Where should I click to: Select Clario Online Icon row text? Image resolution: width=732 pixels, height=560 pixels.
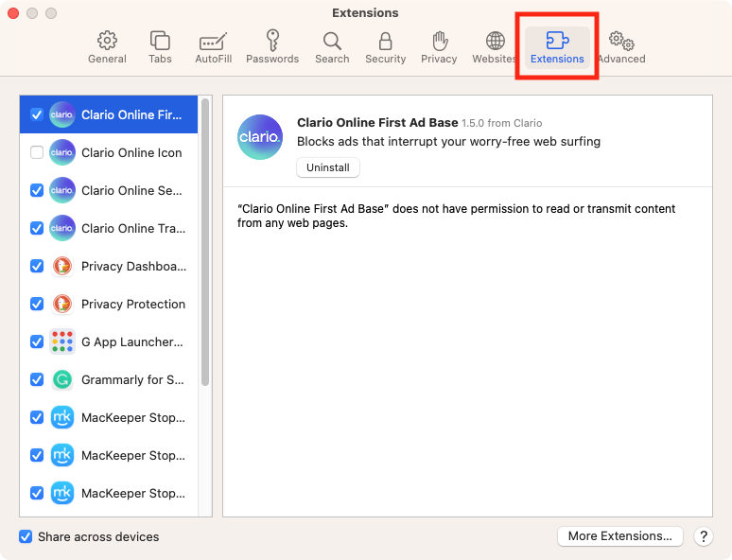(x=131, y=152)
